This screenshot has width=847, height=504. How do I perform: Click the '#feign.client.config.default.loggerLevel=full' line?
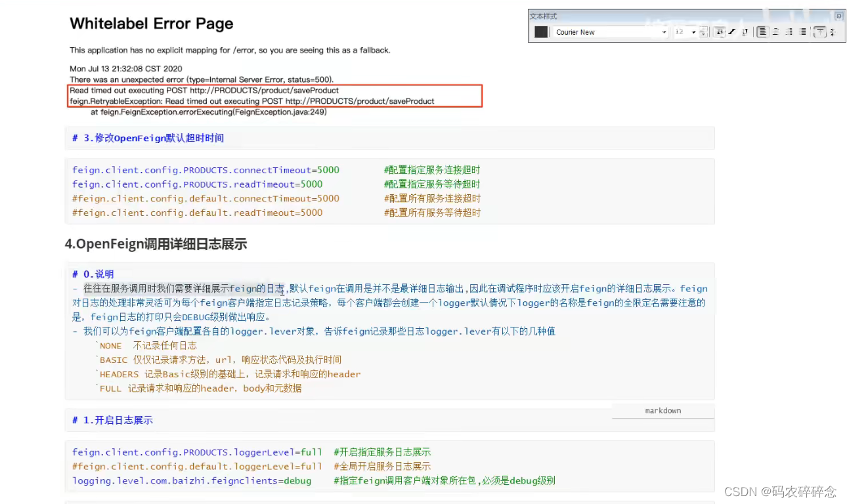197,466
